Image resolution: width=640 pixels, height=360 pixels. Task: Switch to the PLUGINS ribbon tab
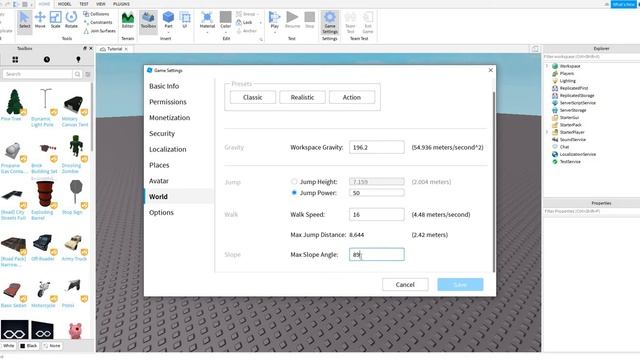pyautogui.click(x=121, y=4)
